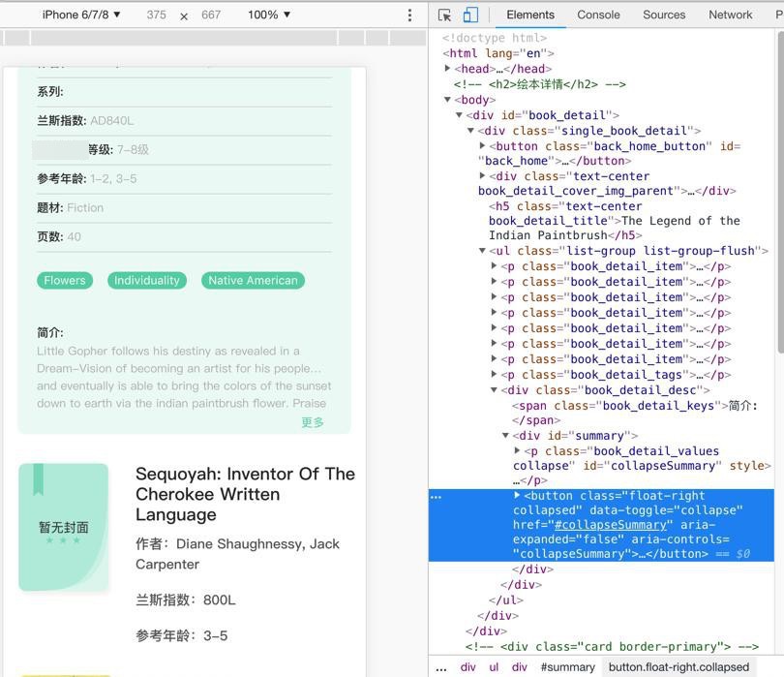The width and height of the screenshot is (784, 677).
Task: Click the breadcrumb overflow ellipsis
Action: 441,668
